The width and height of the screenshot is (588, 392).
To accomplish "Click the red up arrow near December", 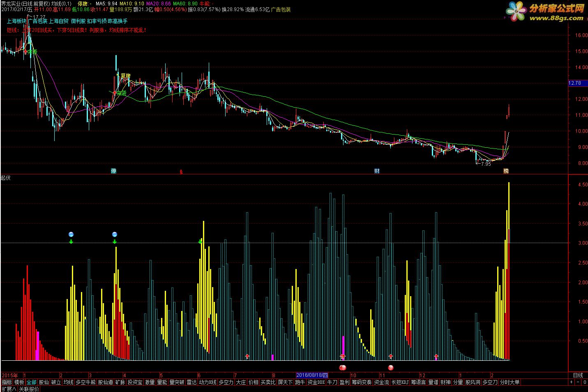I will click(436, 356).
